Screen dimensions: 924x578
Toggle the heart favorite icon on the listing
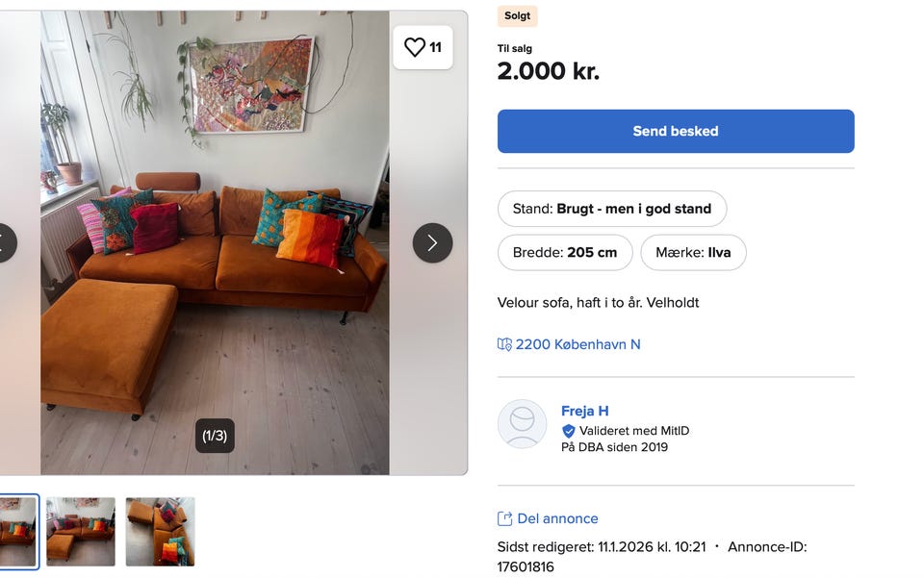[416, 46]
